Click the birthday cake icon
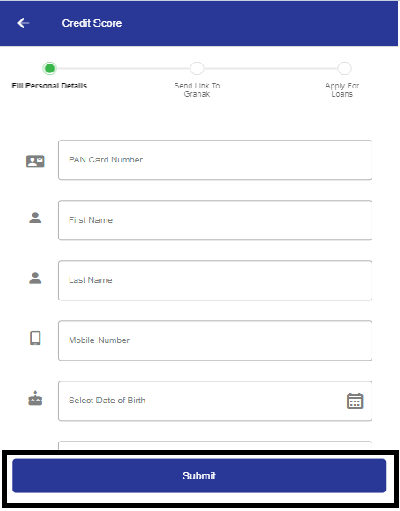This screenshot has width=400, height=511. point(35,398)
